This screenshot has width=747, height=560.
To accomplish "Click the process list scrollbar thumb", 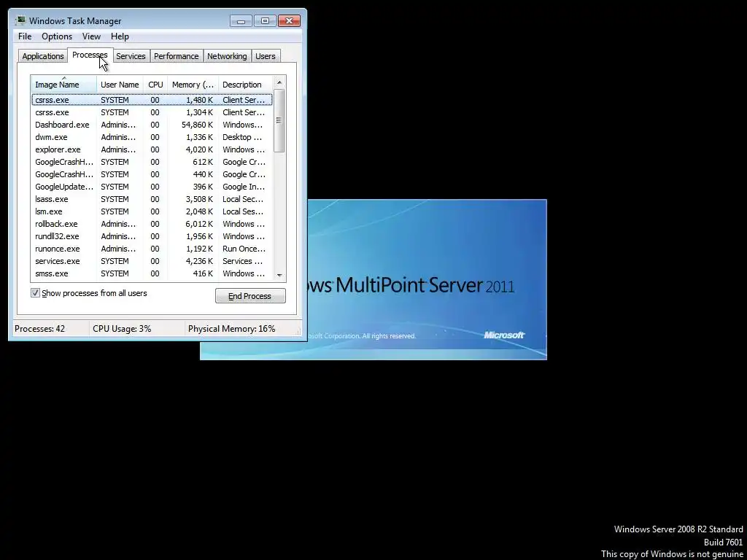I will coord(279,120).
